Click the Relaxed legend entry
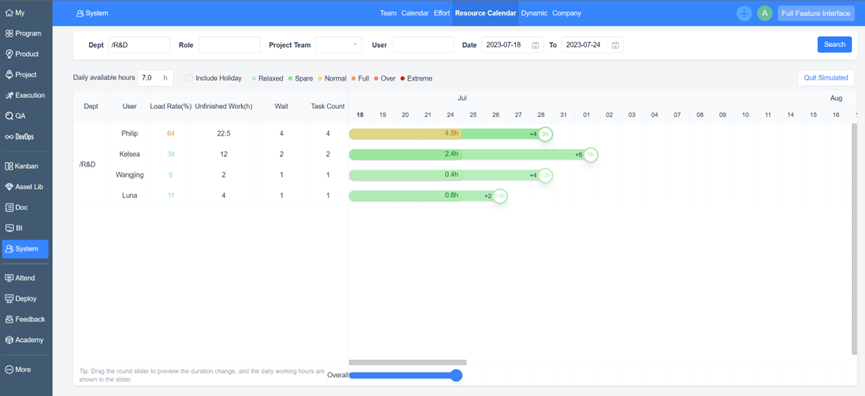865x396 pixels. point(268,78)
